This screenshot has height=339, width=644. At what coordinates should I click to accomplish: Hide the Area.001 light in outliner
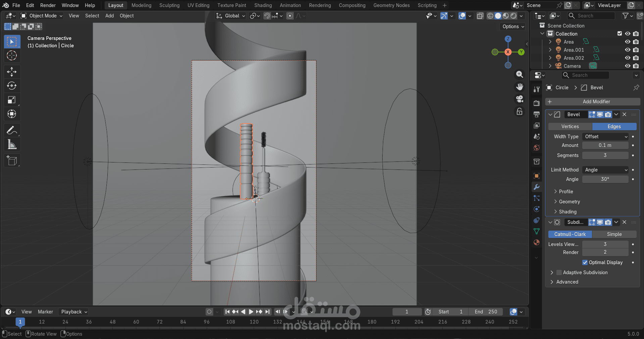pos(627,50)
